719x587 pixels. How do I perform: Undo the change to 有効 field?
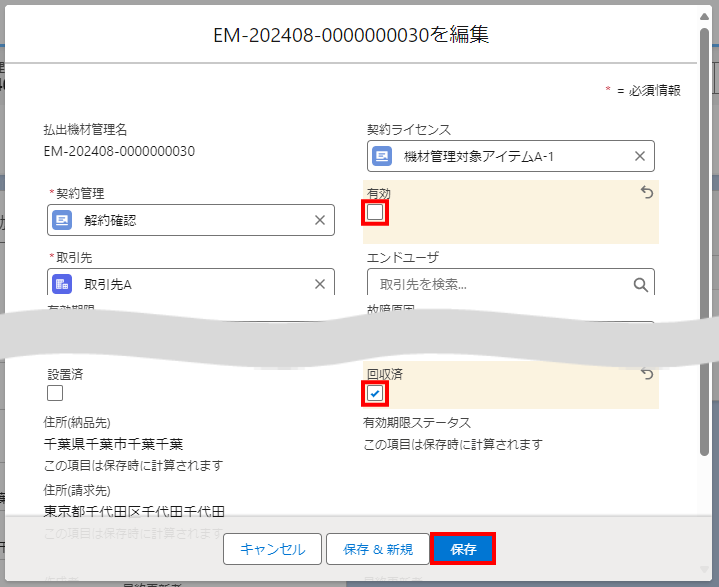click(647, 192)
